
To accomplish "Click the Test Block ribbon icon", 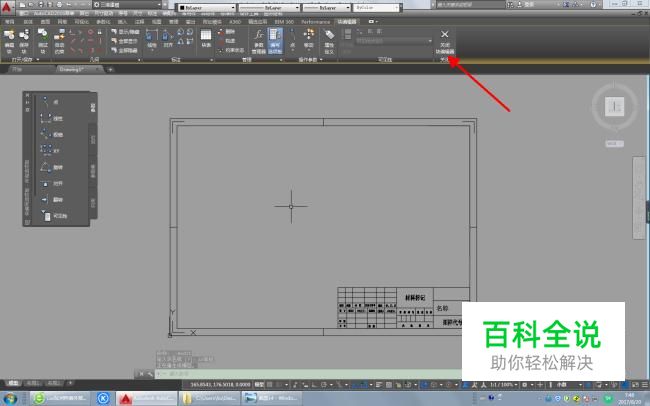I will tap(42, 41).
